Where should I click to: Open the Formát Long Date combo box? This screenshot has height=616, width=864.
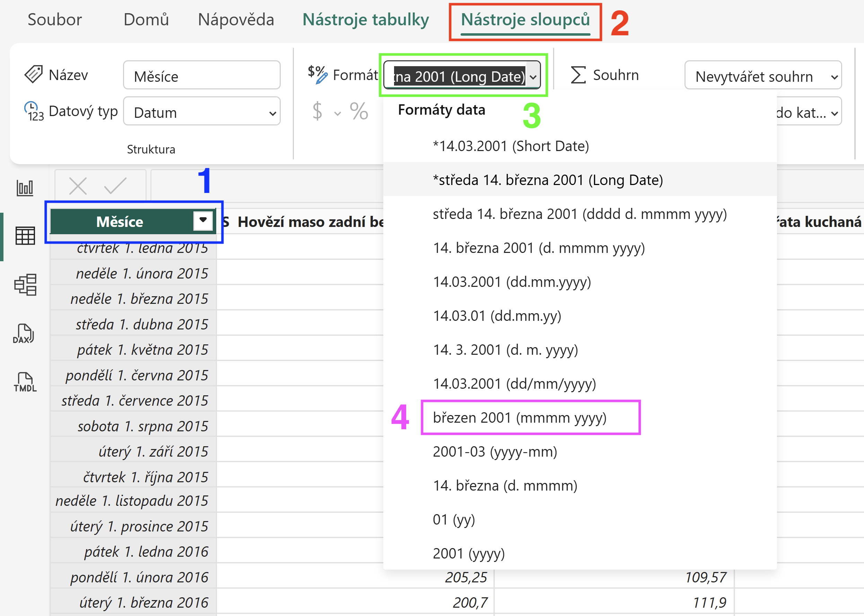click(462, 75)
